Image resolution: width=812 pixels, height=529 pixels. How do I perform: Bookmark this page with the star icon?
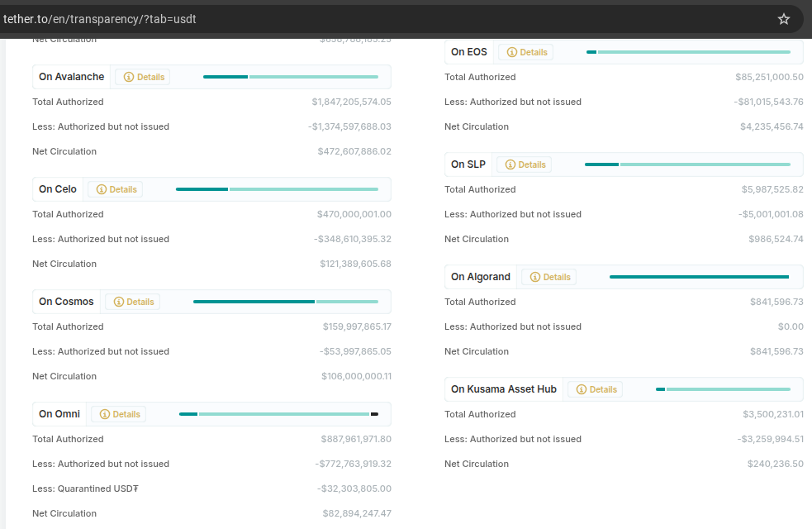tap(784, 19)
